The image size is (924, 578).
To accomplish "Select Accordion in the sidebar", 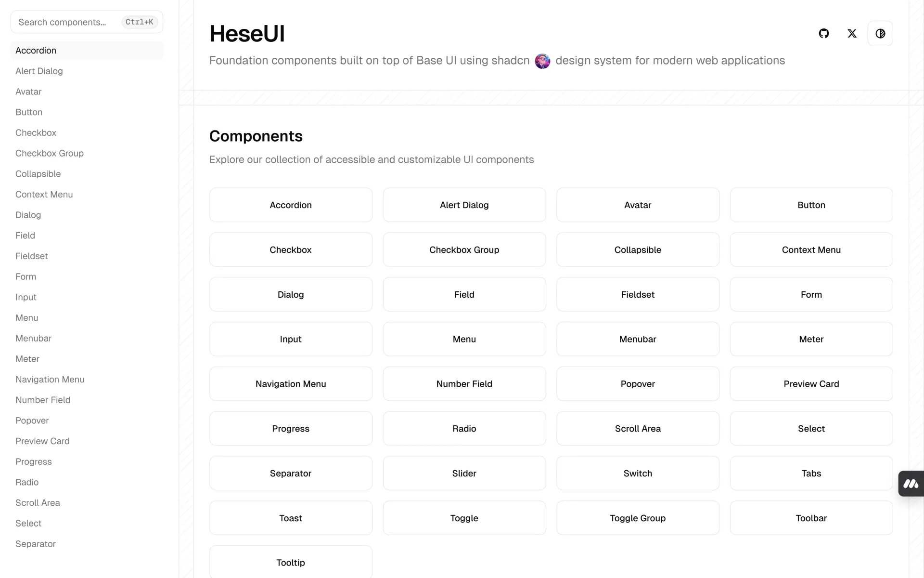I will click(36, 51).
